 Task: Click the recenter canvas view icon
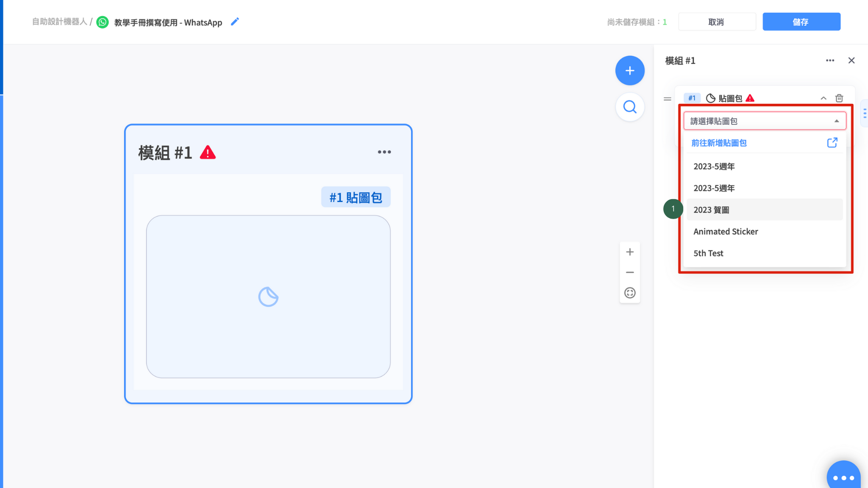[x=630, y=293]
